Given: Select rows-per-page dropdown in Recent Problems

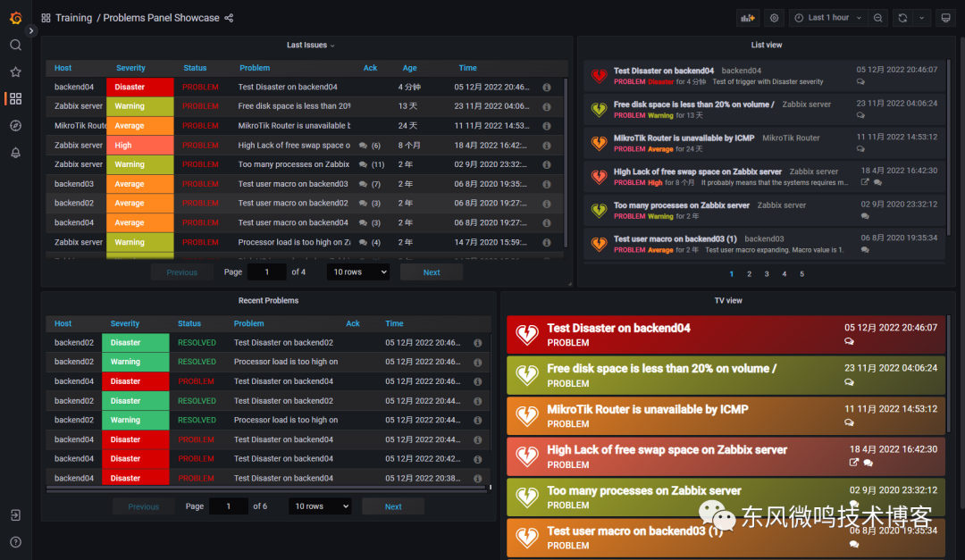Looking at the screenshot, I should [x=320, y=506].
